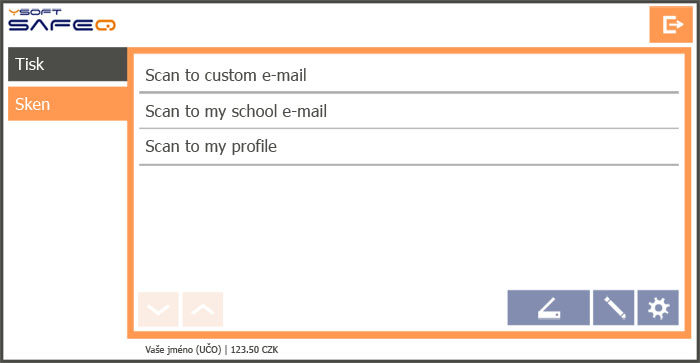Open the pencil edit icon
The height and width of the screenshot is (363, 700).
pyautogui.click(x=613, y=308)
